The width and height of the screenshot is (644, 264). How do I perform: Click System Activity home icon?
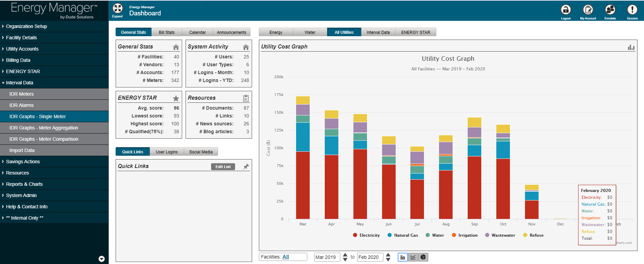pyautogui.click(x=246, y=47)
